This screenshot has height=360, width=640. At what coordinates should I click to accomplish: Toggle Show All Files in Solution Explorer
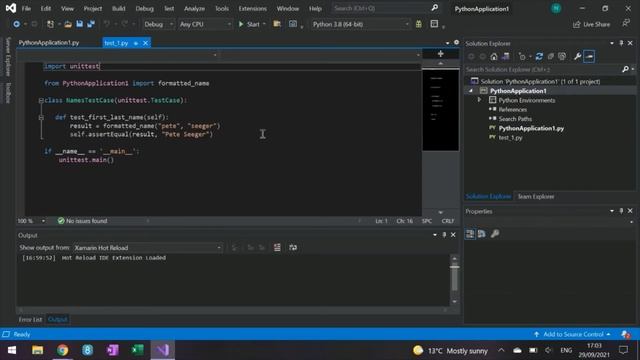pos(562,57)
